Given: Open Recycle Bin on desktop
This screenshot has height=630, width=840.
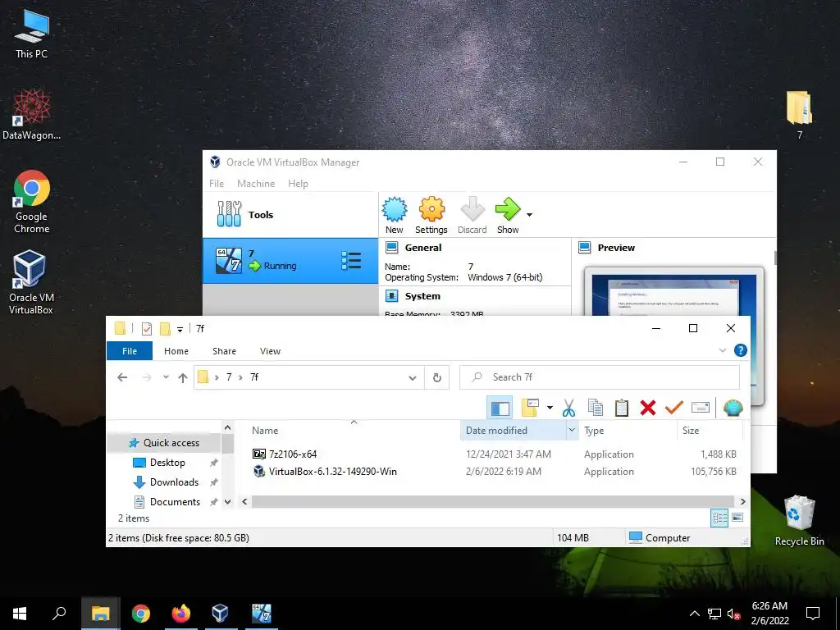Looking at the screenshot, I should click(x=799, y=521).
